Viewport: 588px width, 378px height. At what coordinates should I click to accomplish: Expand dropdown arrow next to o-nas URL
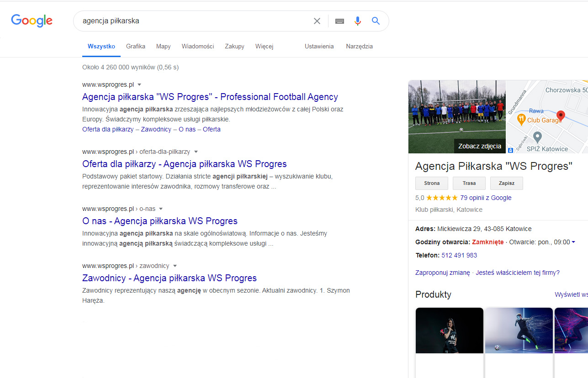[161, 209]
